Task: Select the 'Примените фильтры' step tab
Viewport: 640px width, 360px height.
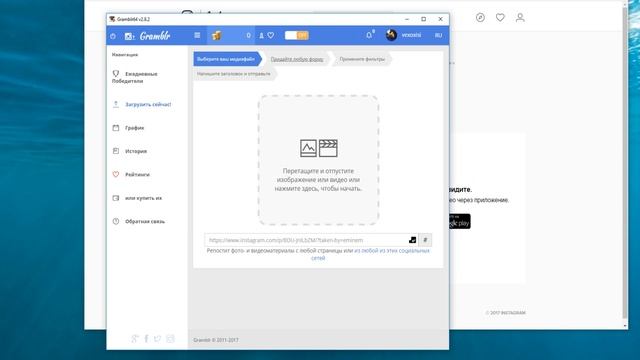Action: coord(362,59)
